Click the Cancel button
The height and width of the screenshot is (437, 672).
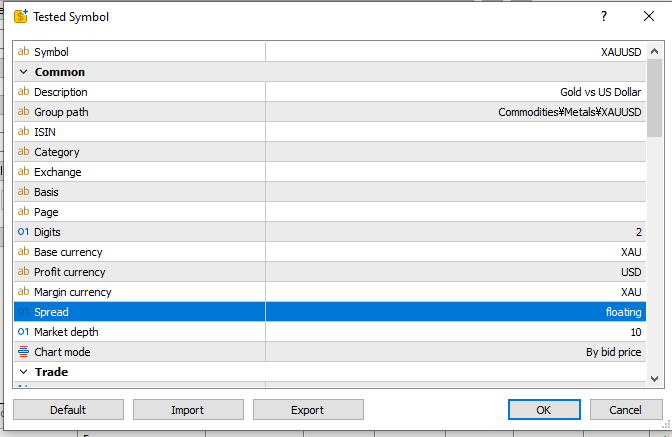626,410
